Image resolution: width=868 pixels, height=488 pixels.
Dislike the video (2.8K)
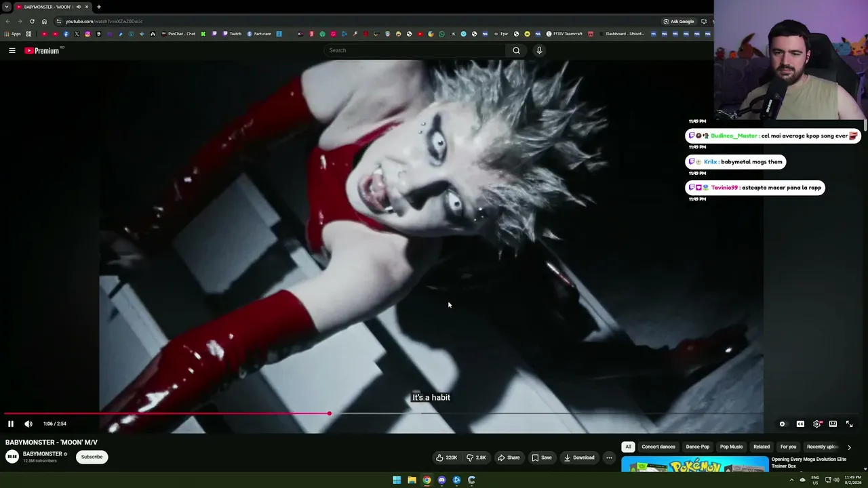[476, 457]
